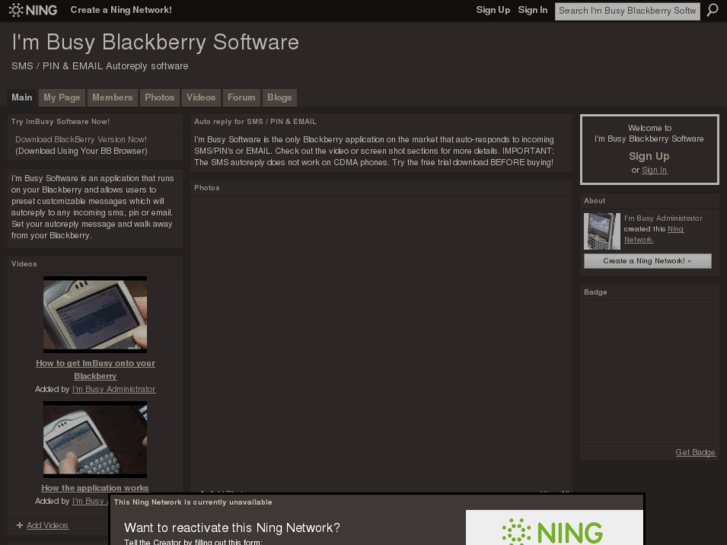Screen dimensions: 727x545
Task: Go to the Photos tab
Action: click(159, 97)
